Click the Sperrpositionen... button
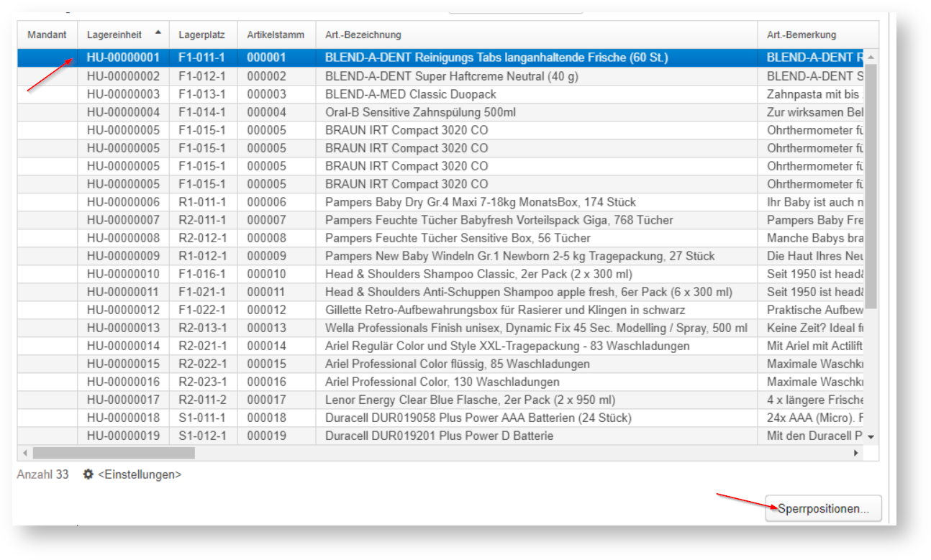931x560 pixels. [x=823, y=508]
